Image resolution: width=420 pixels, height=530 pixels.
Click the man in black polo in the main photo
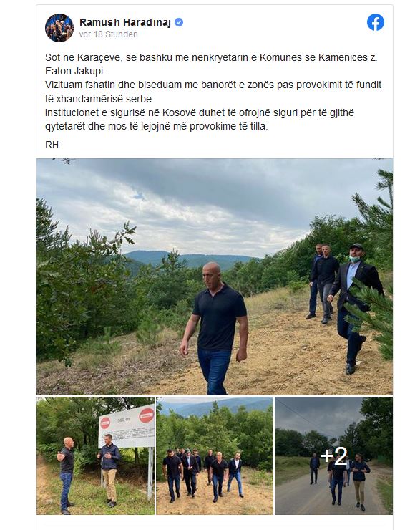[214, 328]
